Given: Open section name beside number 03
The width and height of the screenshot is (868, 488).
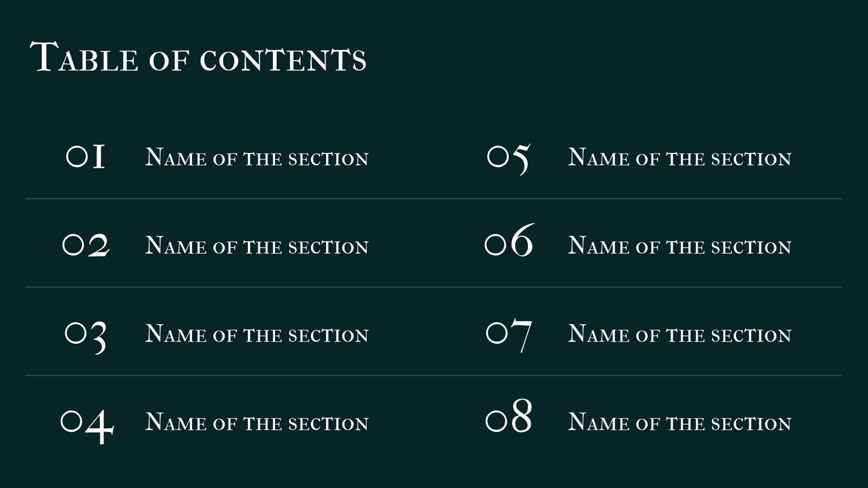Looking at the screenshot, I should (x=257, y=334).
